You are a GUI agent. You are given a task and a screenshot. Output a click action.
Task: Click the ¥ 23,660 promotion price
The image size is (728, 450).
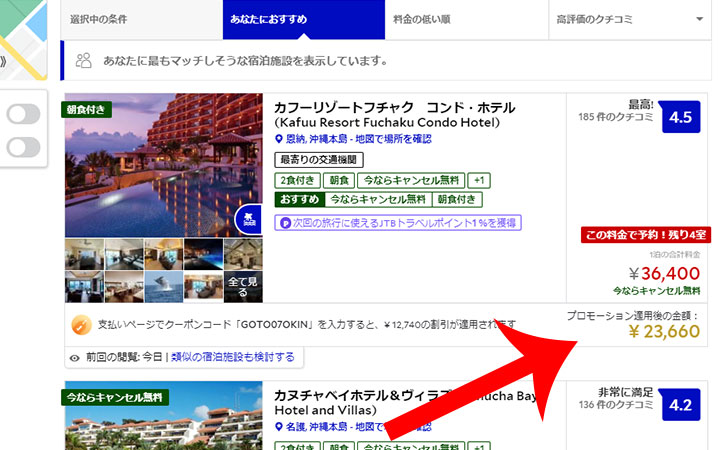click(x=664, y=332)
